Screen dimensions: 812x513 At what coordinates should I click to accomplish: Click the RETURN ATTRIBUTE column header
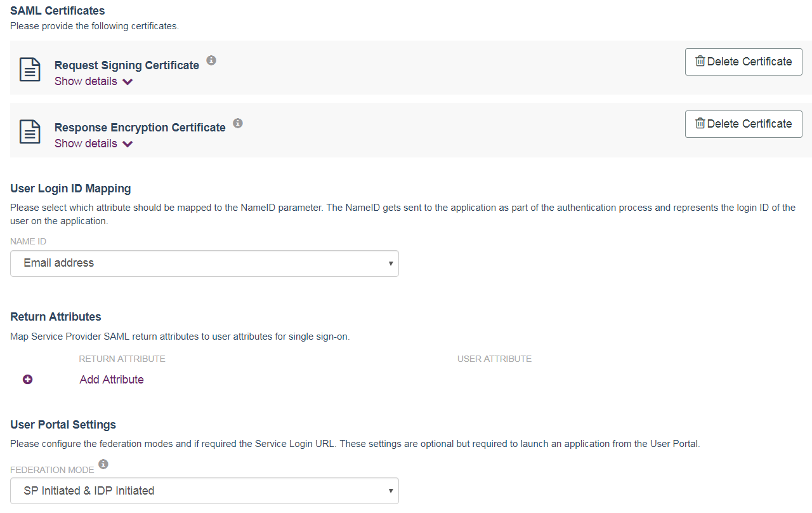[122, 359]
